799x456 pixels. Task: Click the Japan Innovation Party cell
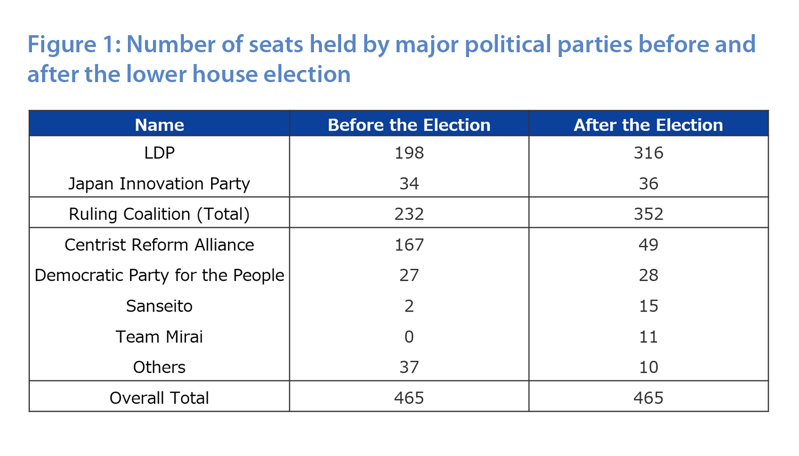[x=159, y=184]
